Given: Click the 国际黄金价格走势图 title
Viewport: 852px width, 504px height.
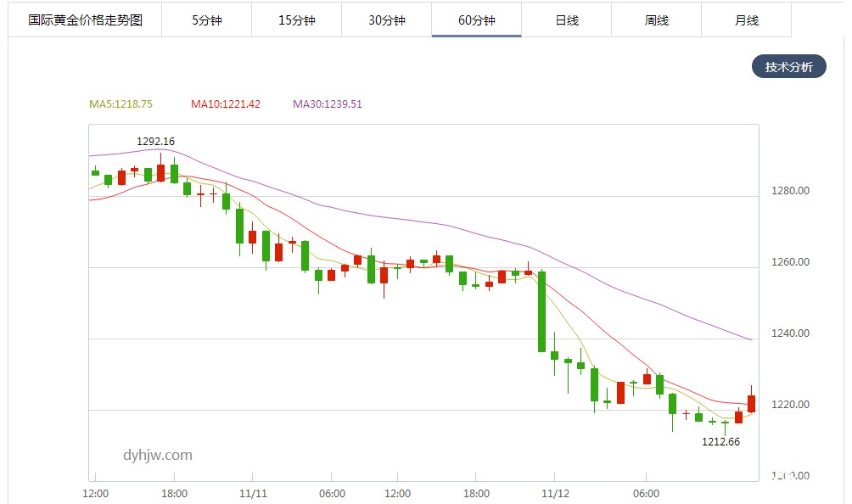Looking at the screenshot, I should pos(85,20).
